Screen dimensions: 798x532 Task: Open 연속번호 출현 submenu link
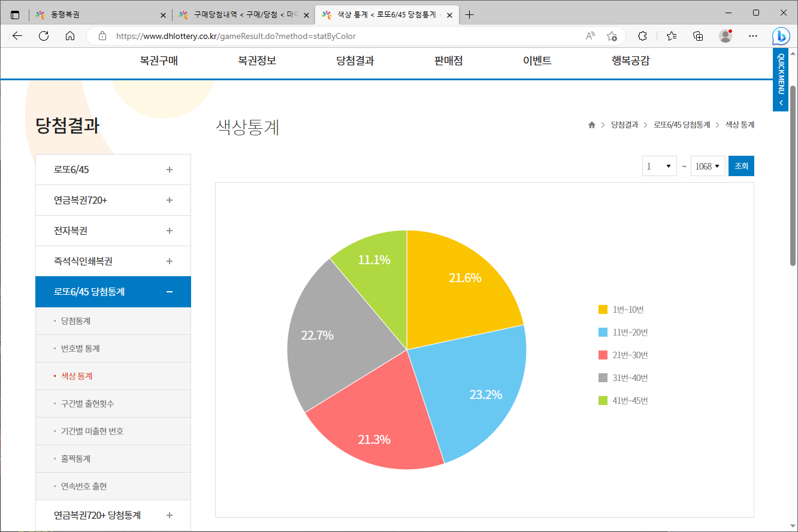(x=84, y=486)
